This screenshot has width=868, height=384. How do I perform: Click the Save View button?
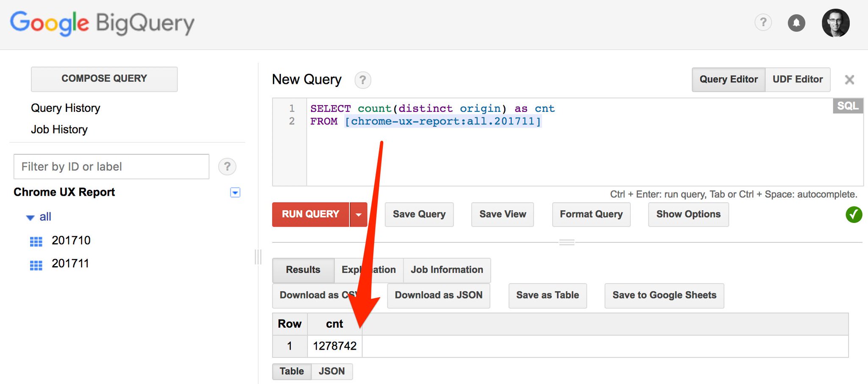click(x=503, y=214)
